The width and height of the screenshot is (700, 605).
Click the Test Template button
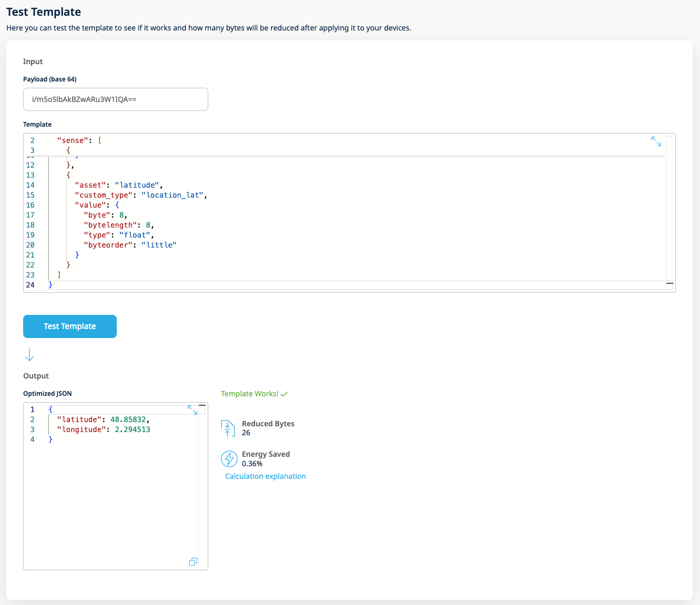[x=70, y=326]
